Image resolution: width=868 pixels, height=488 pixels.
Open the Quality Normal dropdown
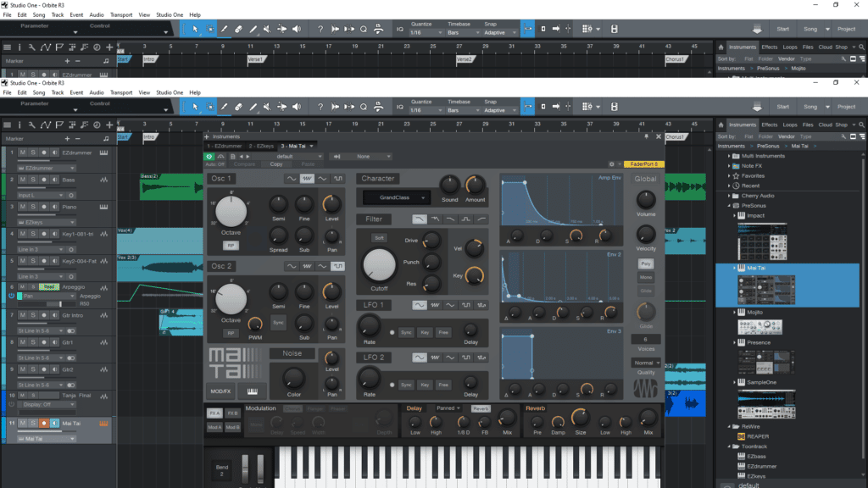click(646, 363)
